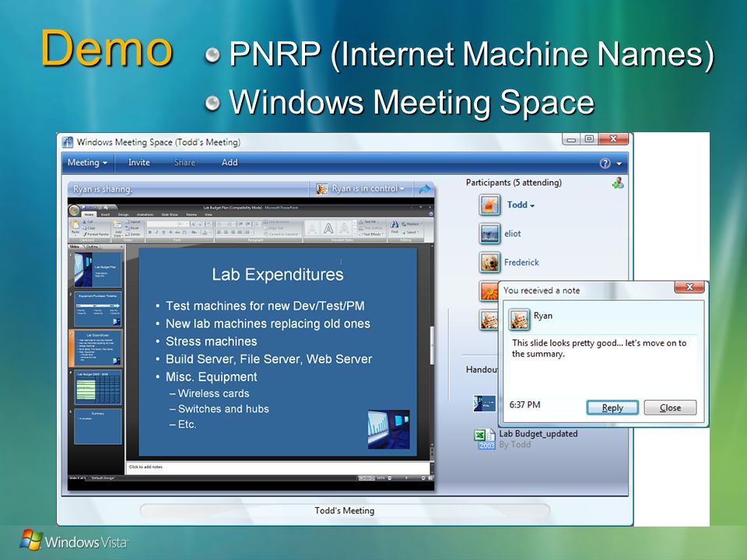Viewport: 747px width, 560px height.
Task: Click the Share toolbar item
Action: [x=184, y=163]
